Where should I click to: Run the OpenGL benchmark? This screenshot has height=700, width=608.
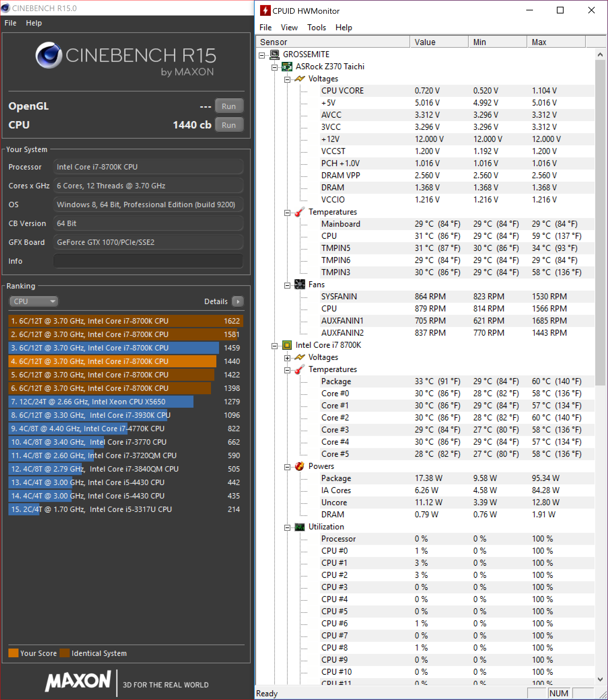click(229, 106)
